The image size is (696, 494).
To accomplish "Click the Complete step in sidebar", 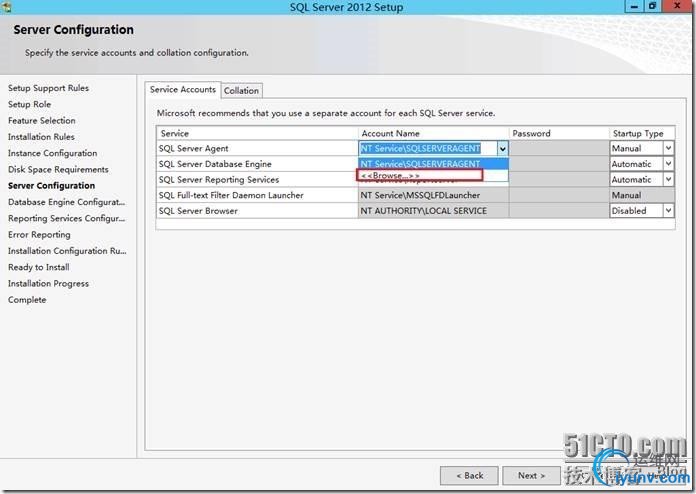I will (x=27, y=300).
